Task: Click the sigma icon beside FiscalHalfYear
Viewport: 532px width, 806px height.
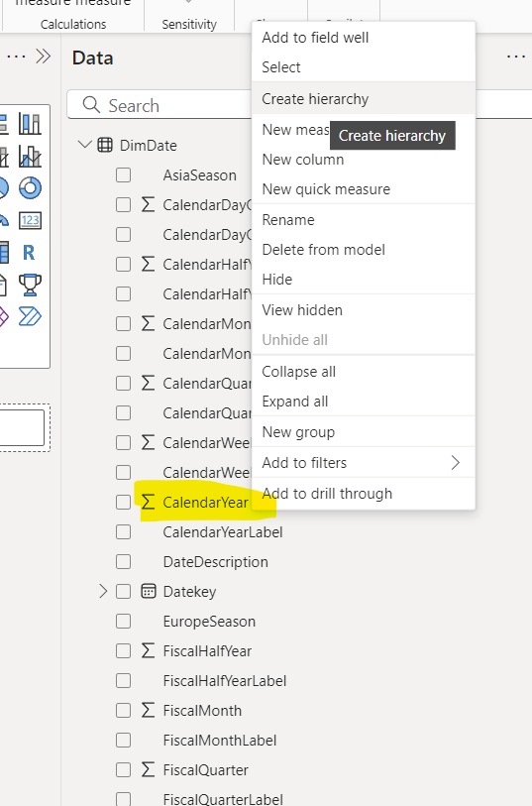Action: [148, 650]
